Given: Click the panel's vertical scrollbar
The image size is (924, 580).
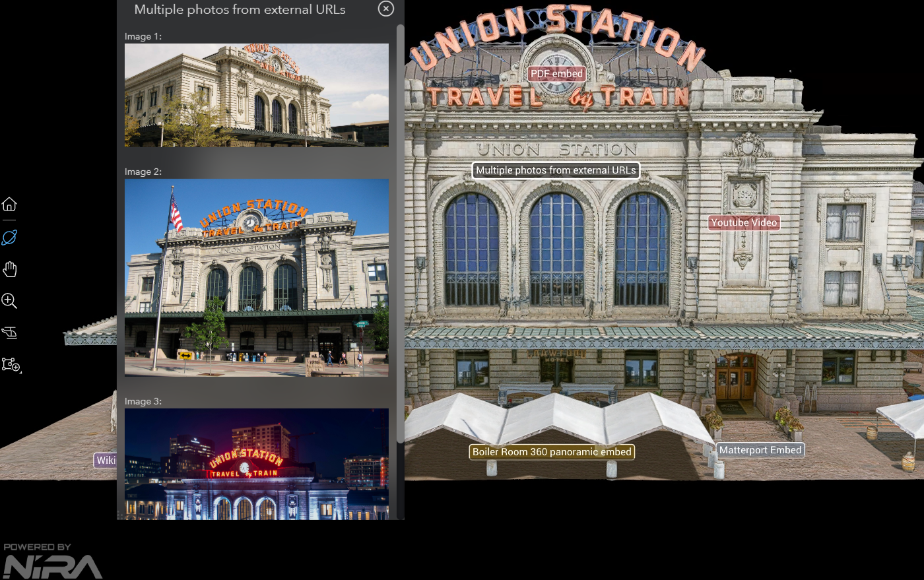Looking at the screenshot, I should (400, 234).
